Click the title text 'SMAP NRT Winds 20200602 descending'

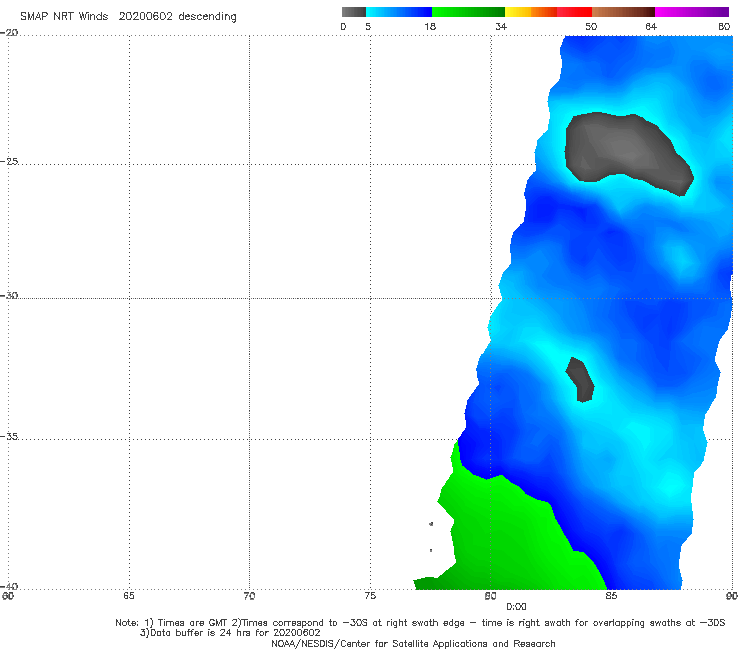coord(128,17)
